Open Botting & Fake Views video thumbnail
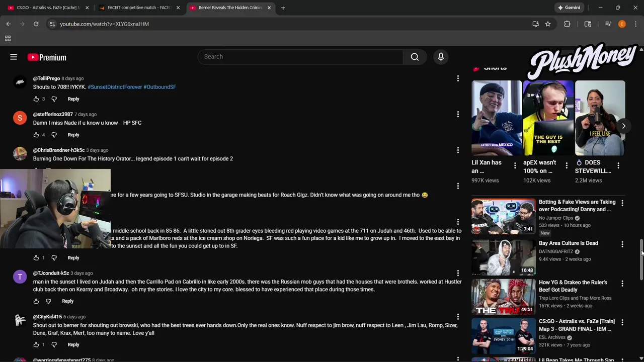The image size is (644, 362). point(504,217)
